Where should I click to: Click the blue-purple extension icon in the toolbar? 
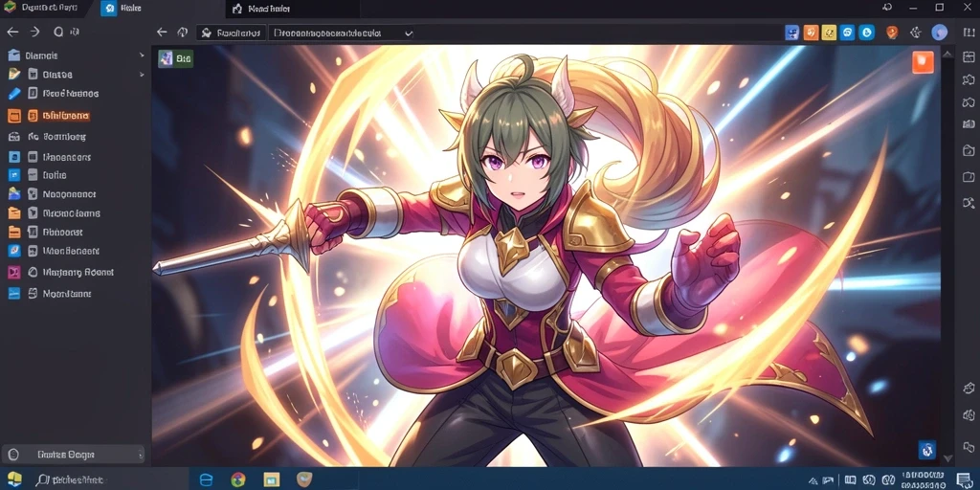pos(791,33)
